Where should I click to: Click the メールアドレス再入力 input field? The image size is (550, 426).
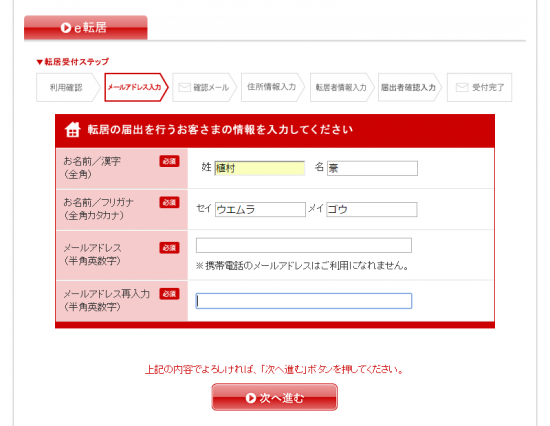tap(304, 301)
